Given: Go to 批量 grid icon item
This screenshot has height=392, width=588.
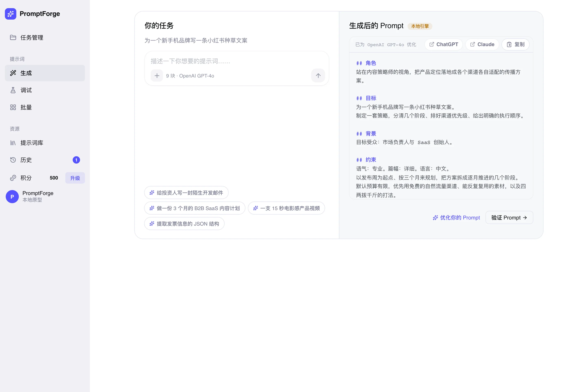Looking at the screenshot, I should click(x=45, y=107).
